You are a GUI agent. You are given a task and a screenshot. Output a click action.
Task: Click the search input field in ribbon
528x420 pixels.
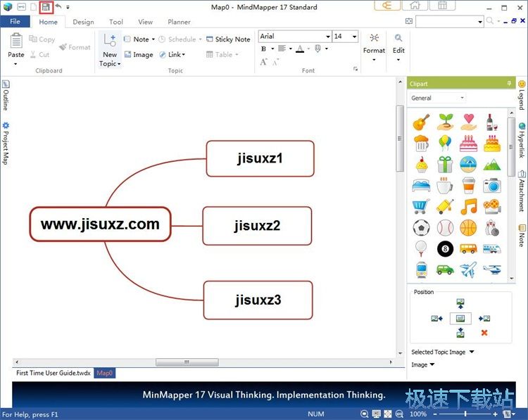point(447,22)
